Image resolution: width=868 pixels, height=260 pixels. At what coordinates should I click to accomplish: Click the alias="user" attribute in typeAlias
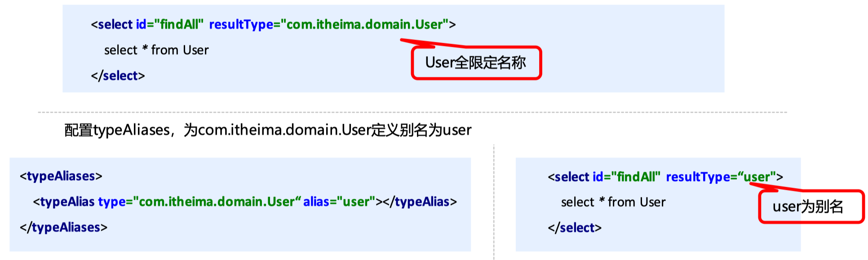[x=339, y=202]
